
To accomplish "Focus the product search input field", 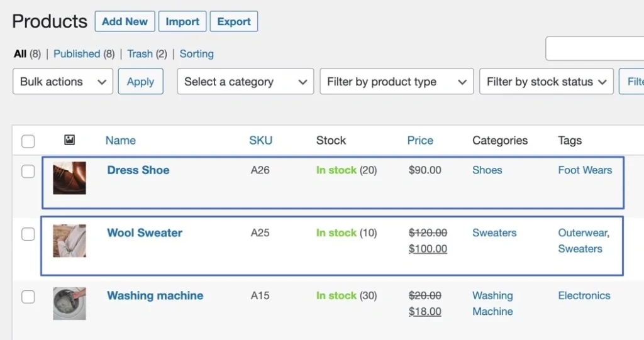I will tap(594, 48).
